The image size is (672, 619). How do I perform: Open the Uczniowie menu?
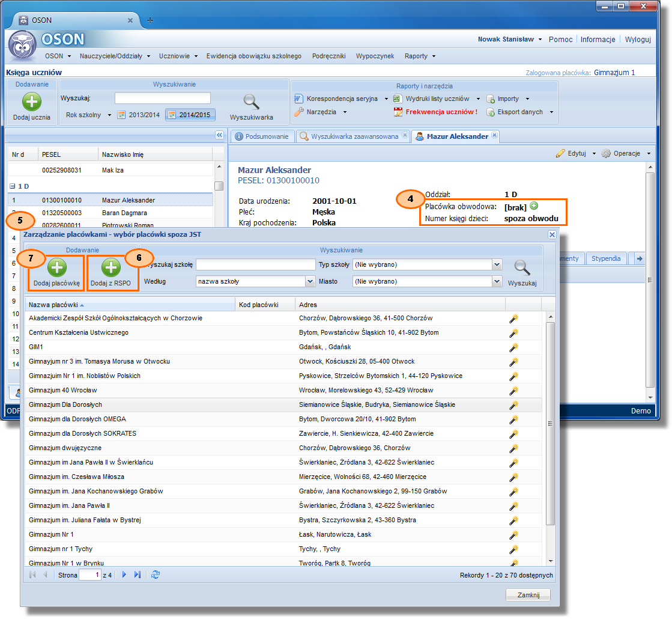coord(178,56)
